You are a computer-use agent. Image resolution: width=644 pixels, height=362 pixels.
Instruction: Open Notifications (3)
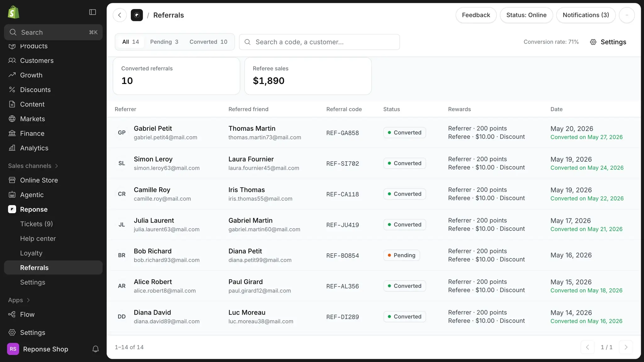click(586, 15)
